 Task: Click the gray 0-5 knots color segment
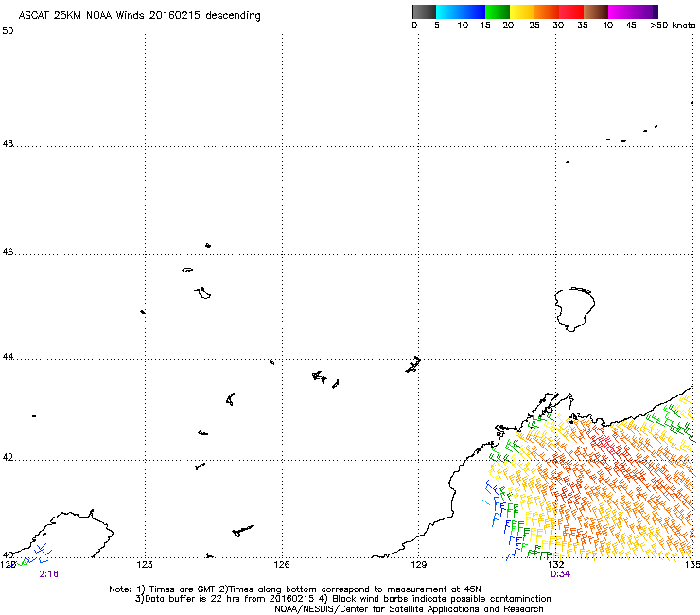click(424, 11)
